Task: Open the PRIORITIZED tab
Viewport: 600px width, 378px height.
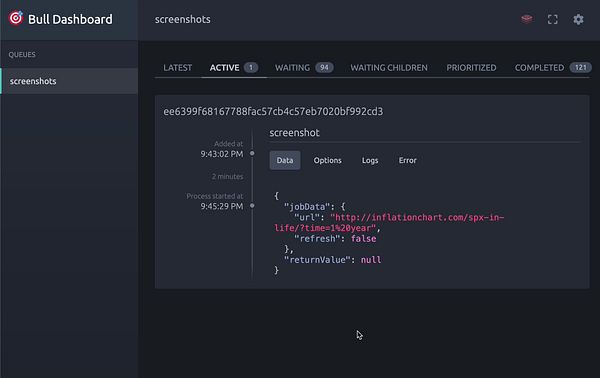Action: pyautogui.click(x=471, y=68)
